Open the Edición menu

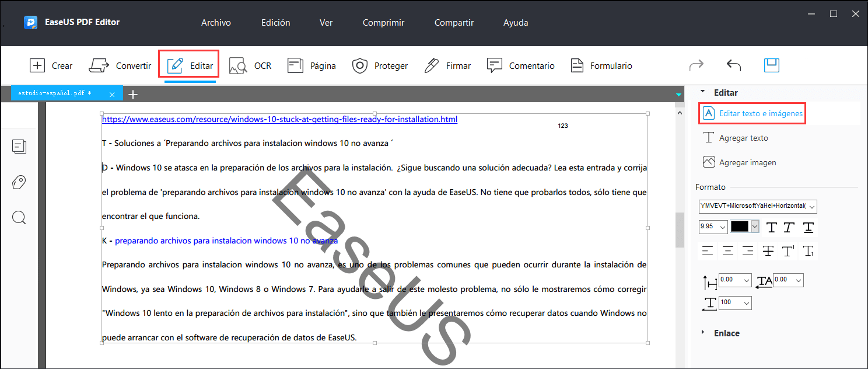[276, 23]
